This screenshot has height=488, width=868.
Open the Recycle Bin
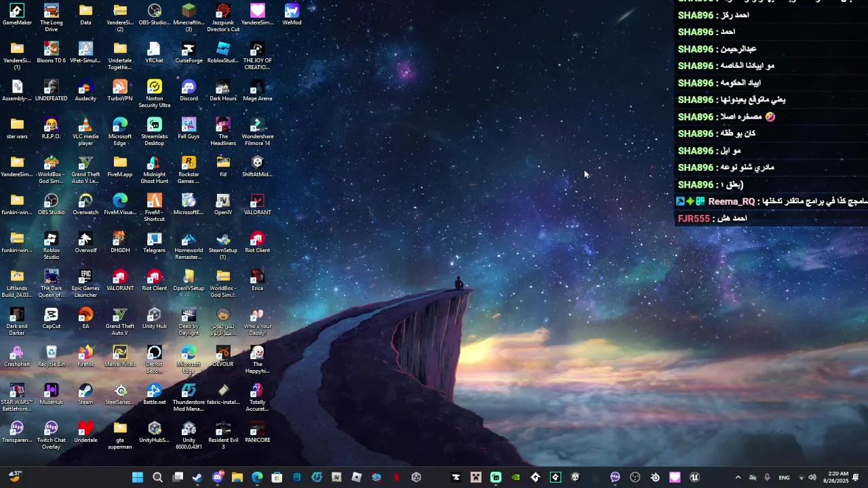[x=52, y=356]
